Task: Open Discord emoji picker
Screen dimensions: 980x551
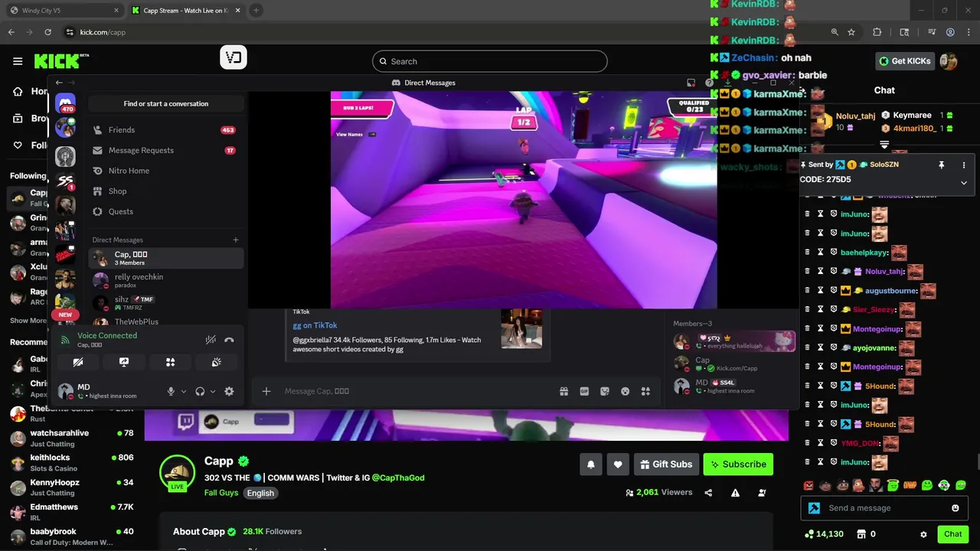Action: pyautogui.click(x=626, y=391)
